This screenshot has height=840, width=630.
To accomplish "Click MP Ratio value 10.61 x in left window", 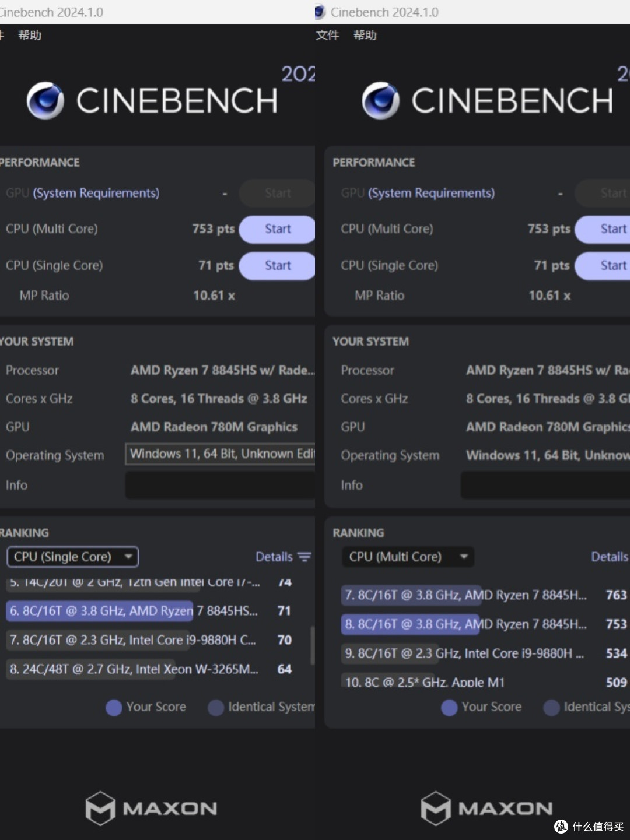I will [x=214, y=296].
